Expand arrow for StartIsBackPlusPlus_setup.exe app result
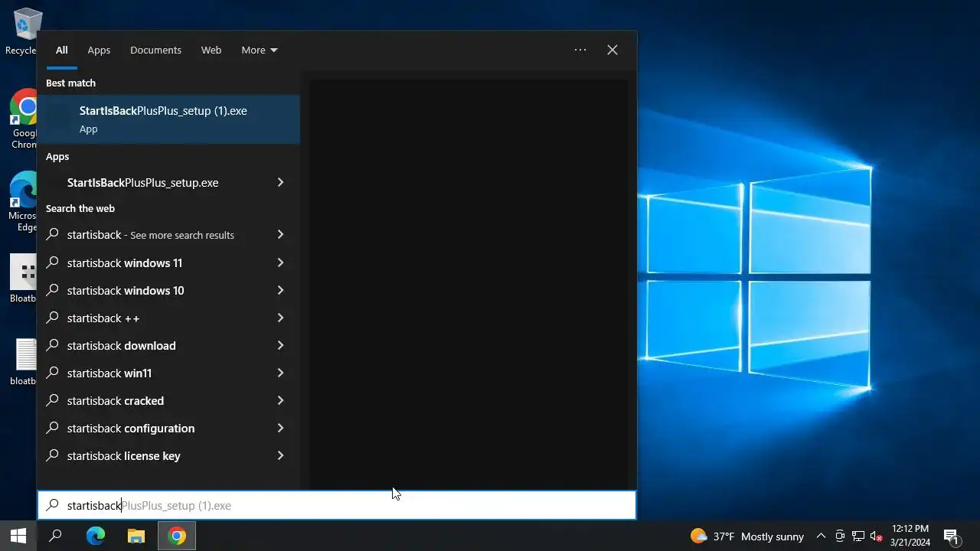 coord(280,183)
